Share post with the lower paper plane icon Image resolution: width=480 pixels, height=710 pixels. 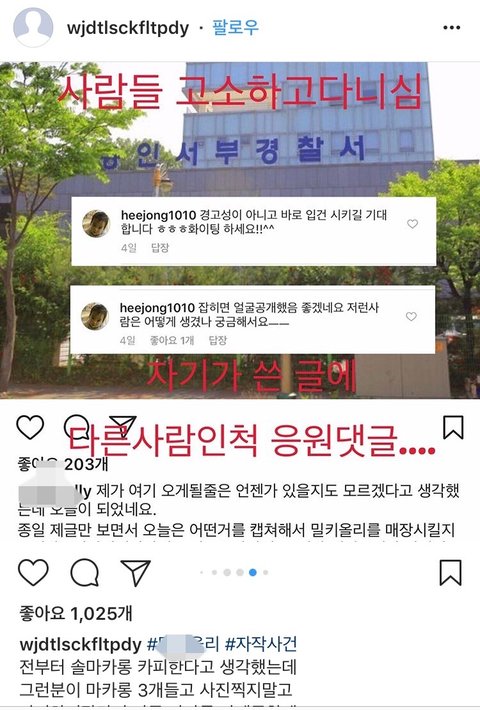pos(135,572)
